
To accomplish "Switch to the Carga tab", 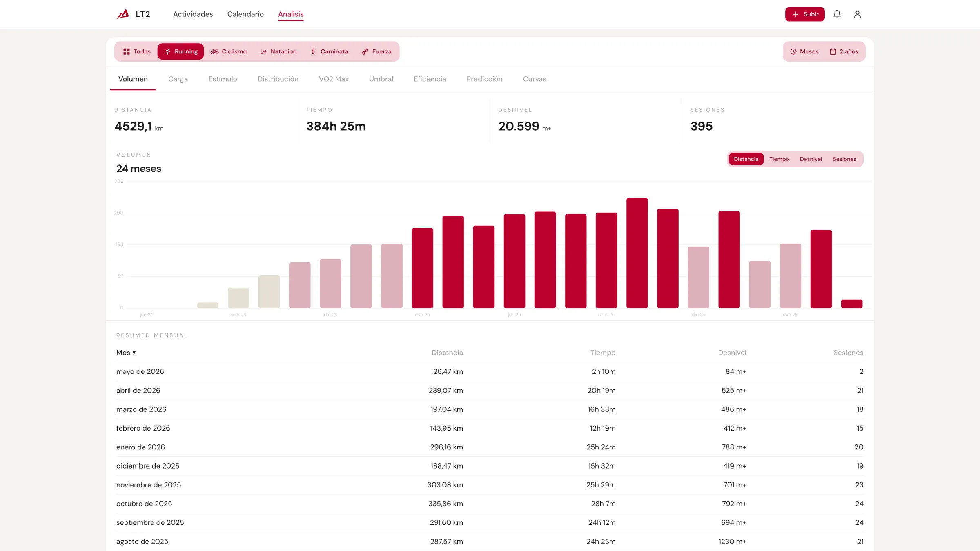I will pos(178,79).
